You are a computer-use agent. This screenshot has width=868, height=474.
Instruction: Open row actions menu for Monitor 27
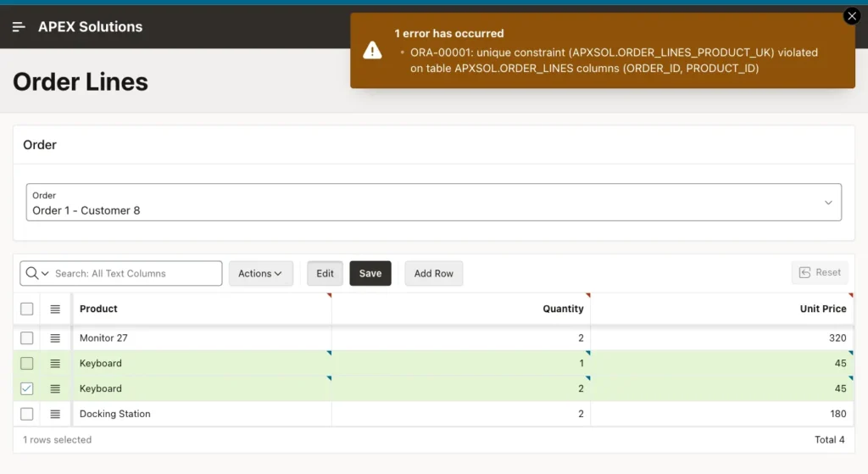point(55,337)
